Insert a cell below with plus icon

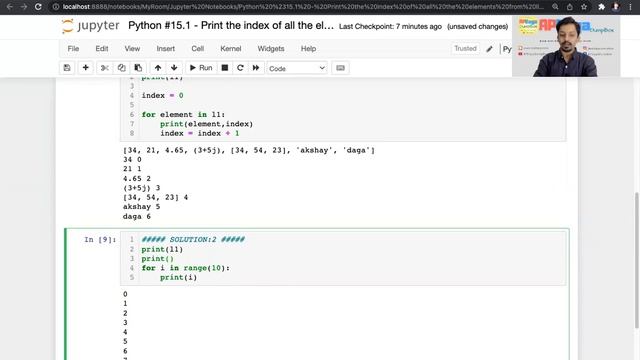[85, 68]
